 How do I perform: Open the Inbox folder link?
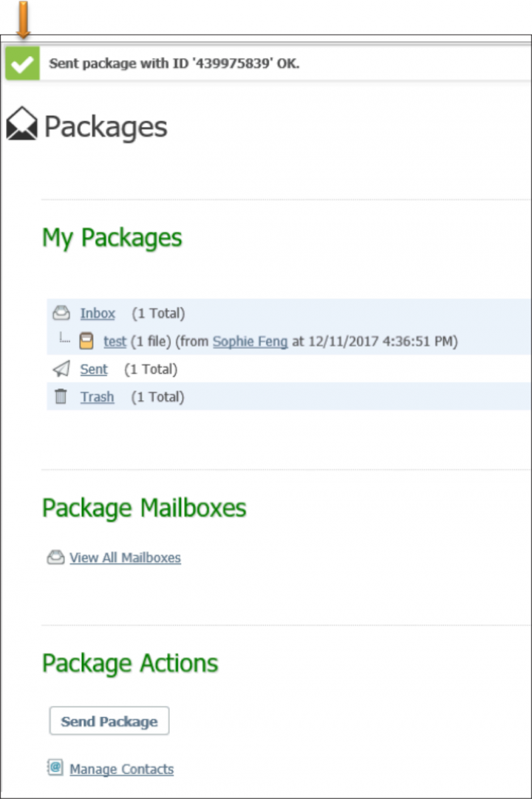98,313
